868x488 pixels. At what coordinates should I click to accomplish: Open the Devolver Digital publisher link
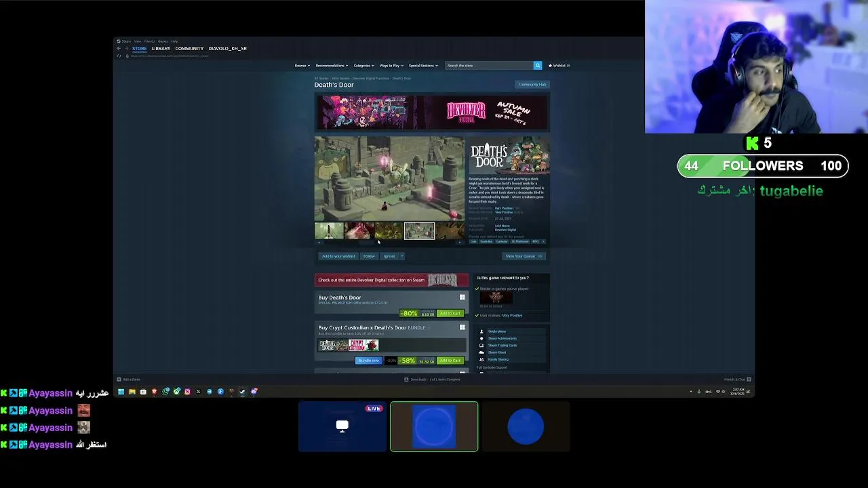pyautogui.click(x=505, y=230)
